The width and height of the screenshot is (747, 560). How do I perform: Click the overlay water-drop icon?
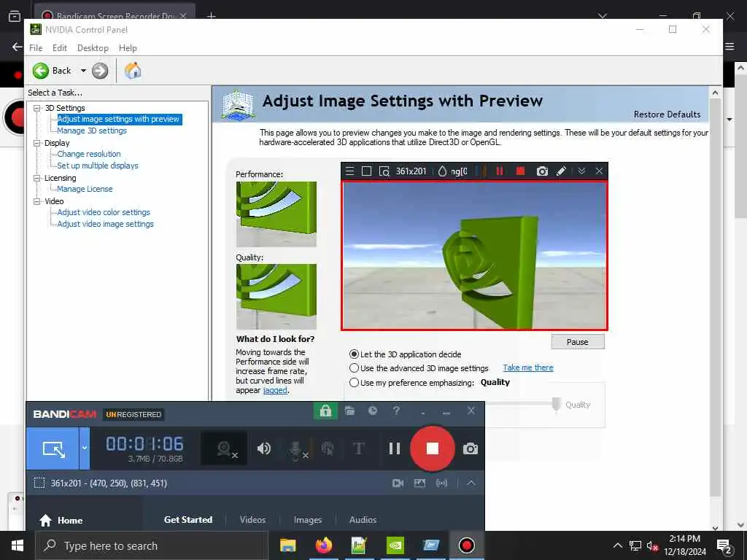[442, 171]
